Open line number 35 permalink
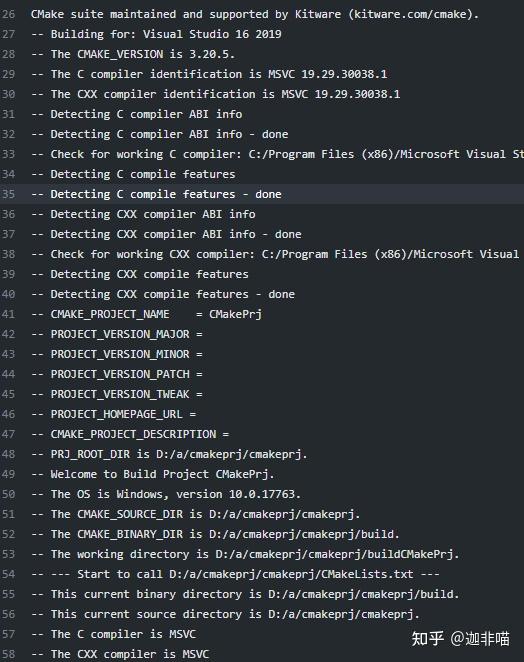The image size is (524, 662). point(8,194)
